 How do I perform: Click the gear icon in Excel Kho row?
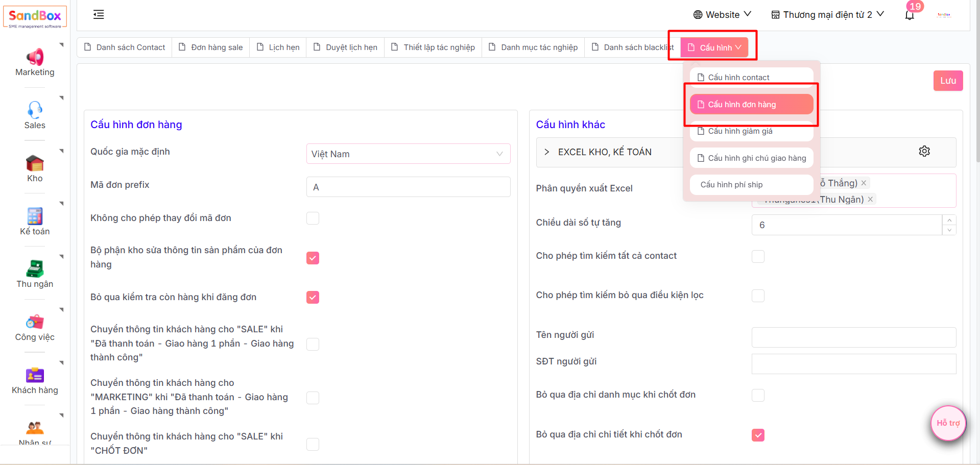click(x=924, y=151)
